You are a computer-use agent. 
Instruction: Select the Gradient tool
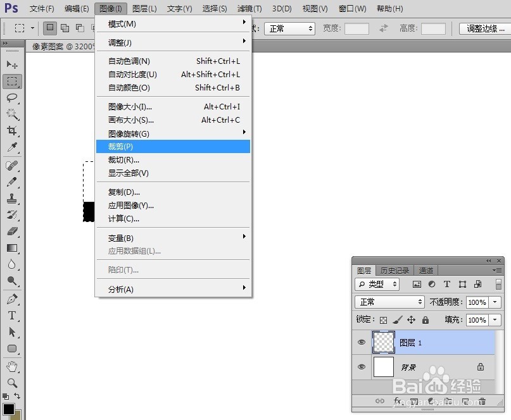[12, 248]
